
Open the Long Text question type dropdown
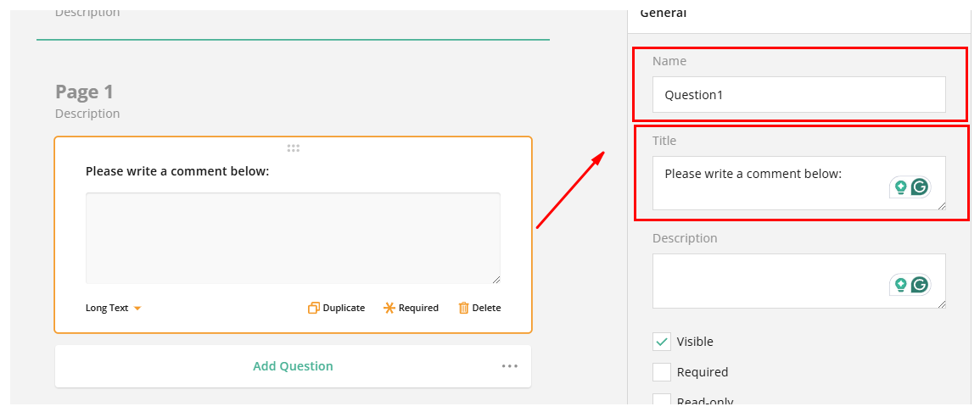click(114, 308)
